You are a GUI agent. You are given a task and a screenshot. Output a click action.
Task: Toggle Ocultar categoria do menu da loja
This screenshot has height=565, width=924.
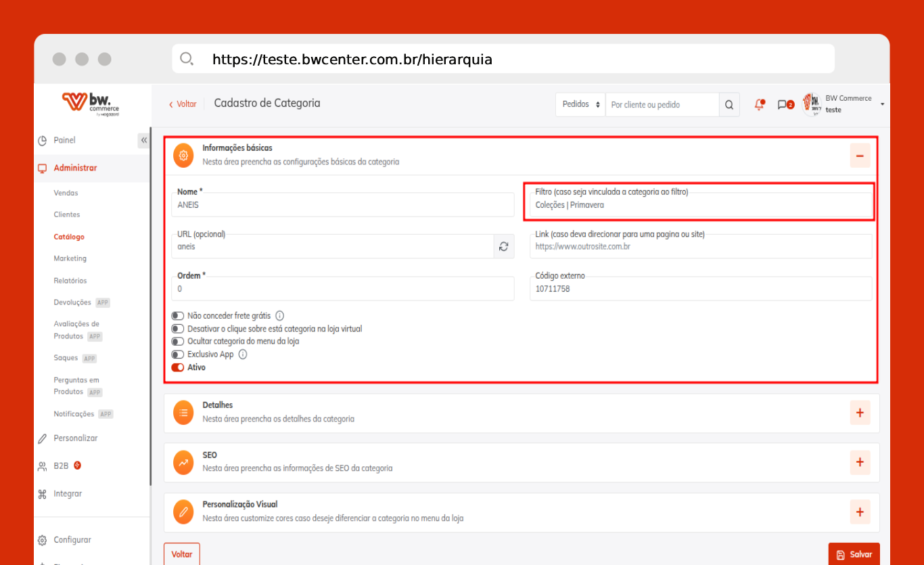point(178,342)
